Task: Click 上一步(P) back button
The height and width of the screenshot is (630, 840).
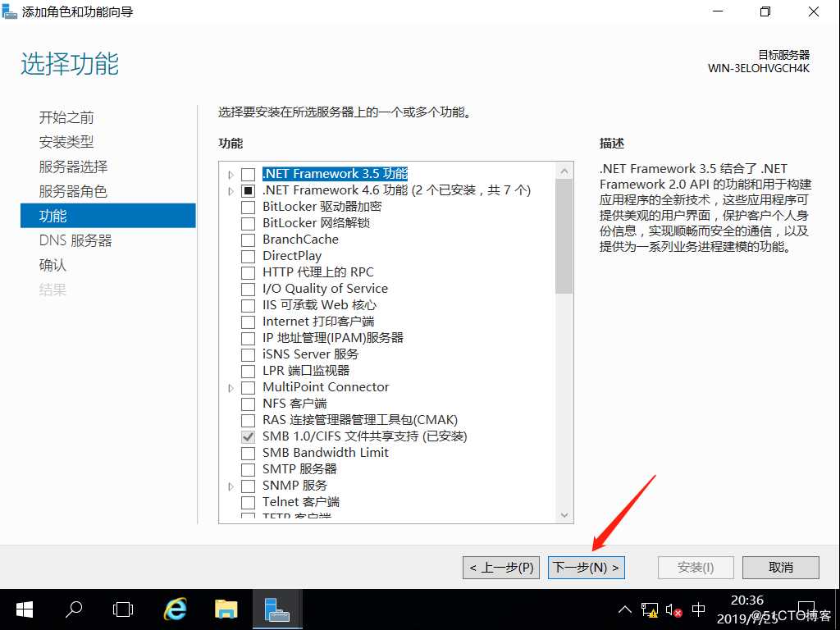Action: [501, 568]
